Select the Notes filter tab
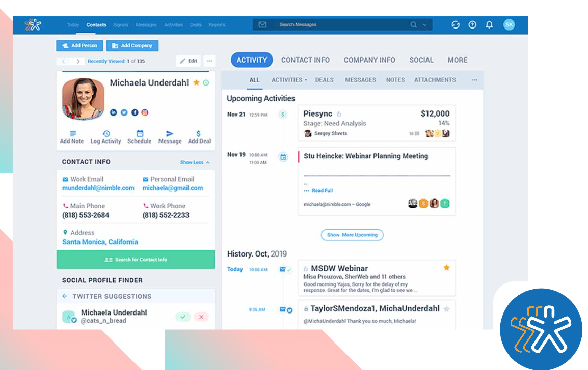The width and height of the screenshot is (588, 370). (395, 80)
